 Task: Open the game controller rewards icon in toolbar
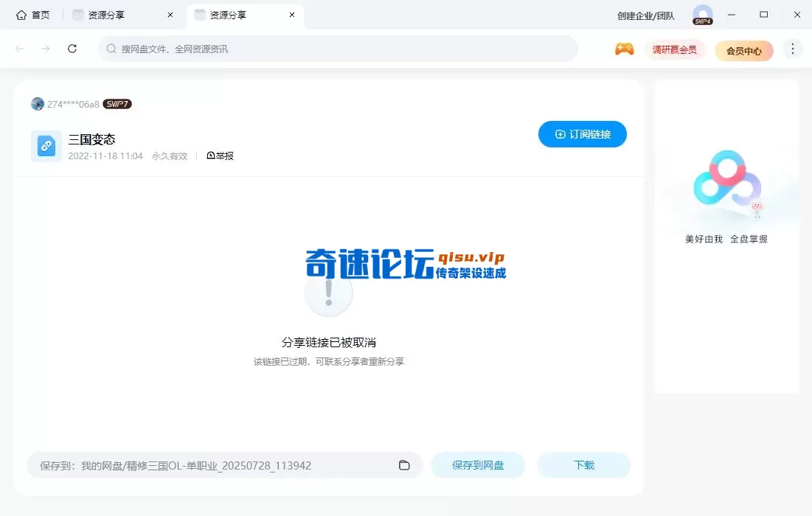pos(624,49)
